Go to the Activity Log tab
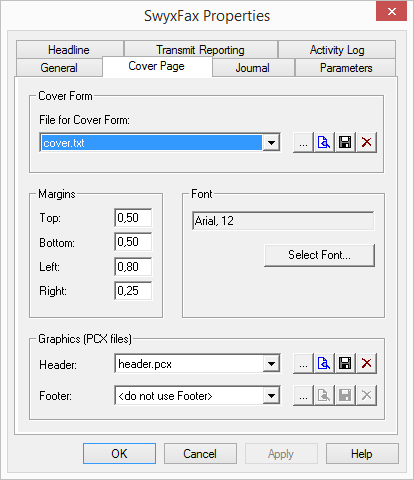The image size is (414, 480). pos(337,50)
